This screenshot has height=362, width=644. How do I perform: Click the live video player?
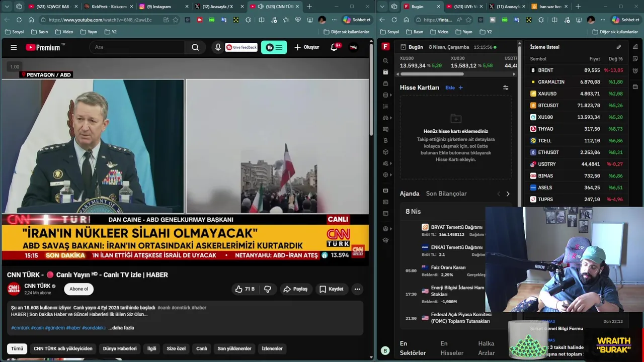pyautogui.click(x=185, y=161)
